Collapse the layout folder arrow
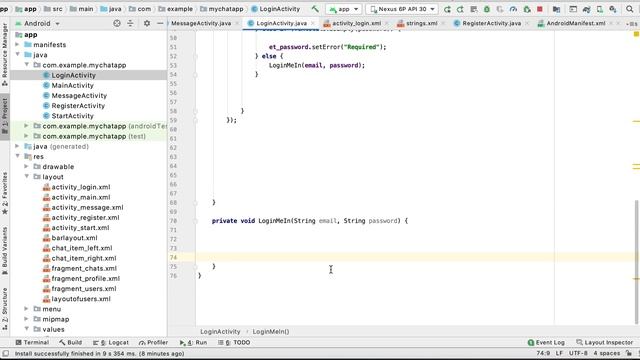This screenshot has height=360, width=640. click(27, 176)
